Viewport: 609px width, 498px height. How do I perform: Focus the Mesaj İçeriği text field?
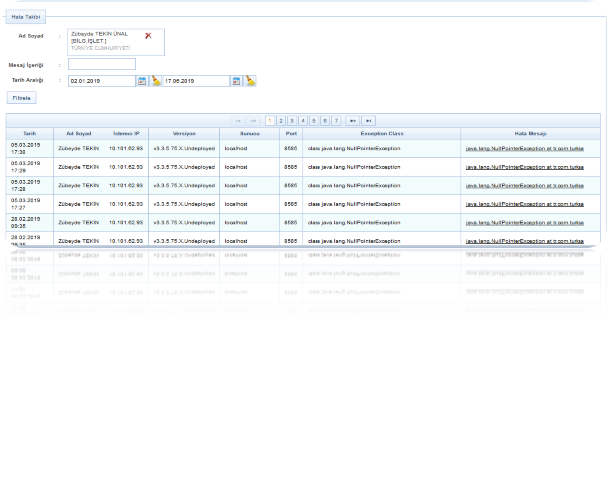pyautogui.click(x=101, y=64)
